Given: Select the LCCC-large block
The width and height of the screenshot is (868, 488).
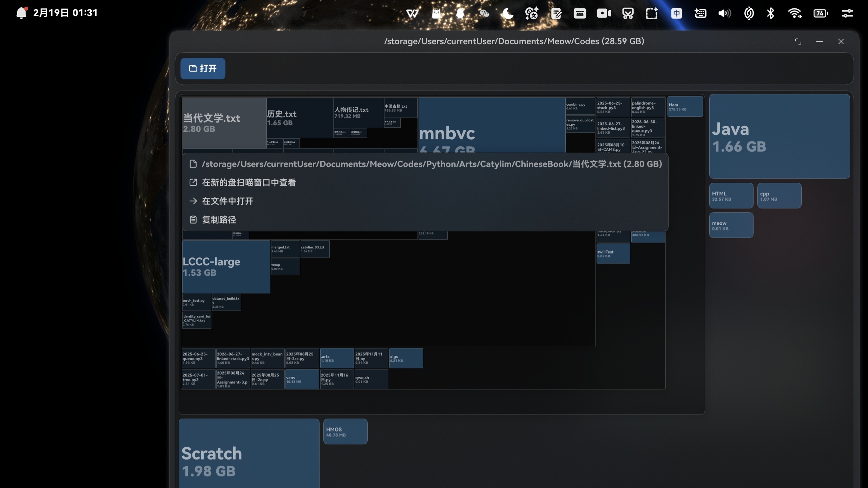Looking at the screenshot, I should [226, 267].
